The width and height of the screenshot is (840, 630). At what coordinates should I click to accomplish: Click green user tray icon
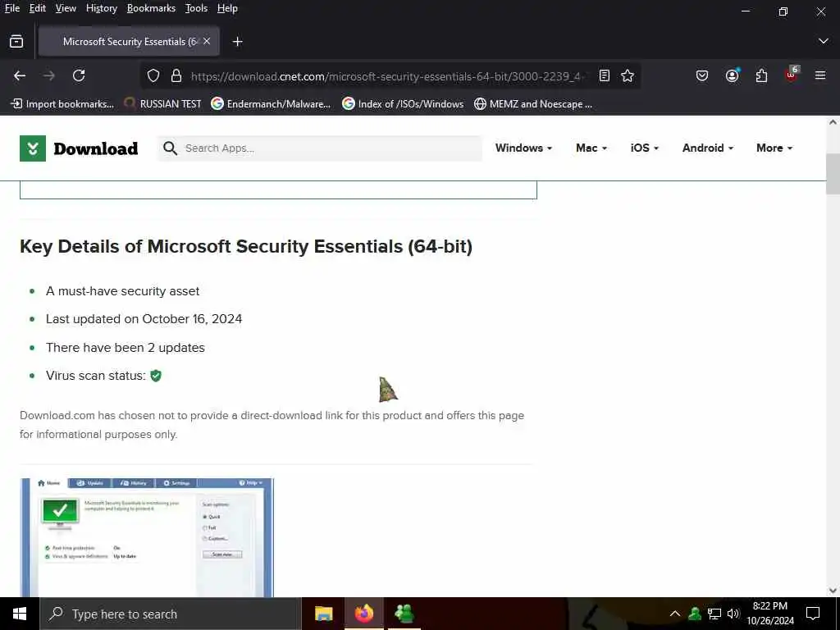pyautogui.click(x=695, y=614)
